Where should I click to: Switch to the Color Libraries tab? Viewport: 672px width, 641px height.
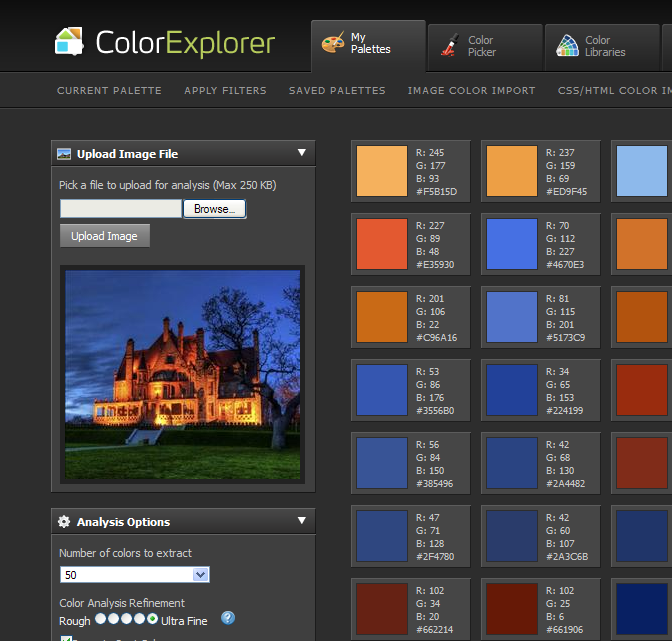click(602, 48)
